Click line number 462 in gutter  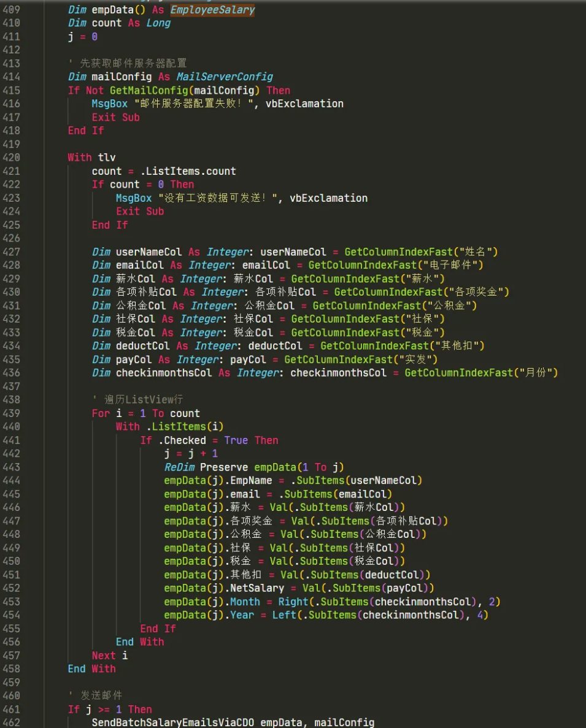[11, 722]
